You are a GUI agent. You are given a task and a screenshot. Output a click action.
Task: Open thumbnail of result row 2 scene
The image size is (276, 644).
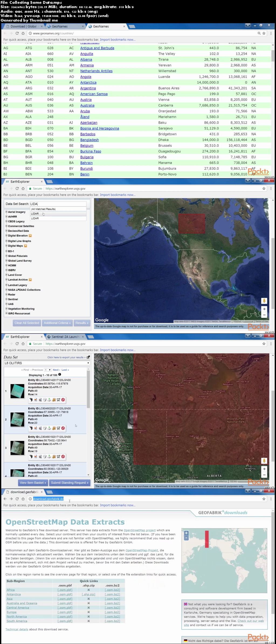17,419
